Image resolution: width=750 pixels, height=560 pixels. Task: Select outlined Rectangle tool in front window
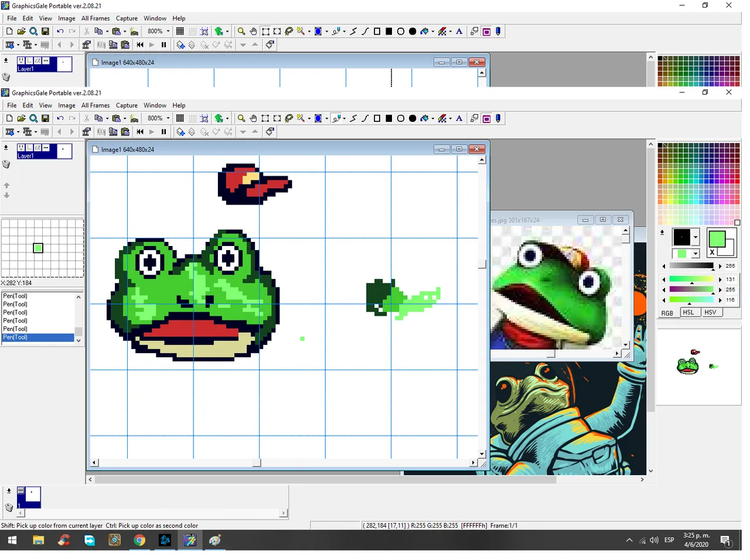(x=377, y=118)
